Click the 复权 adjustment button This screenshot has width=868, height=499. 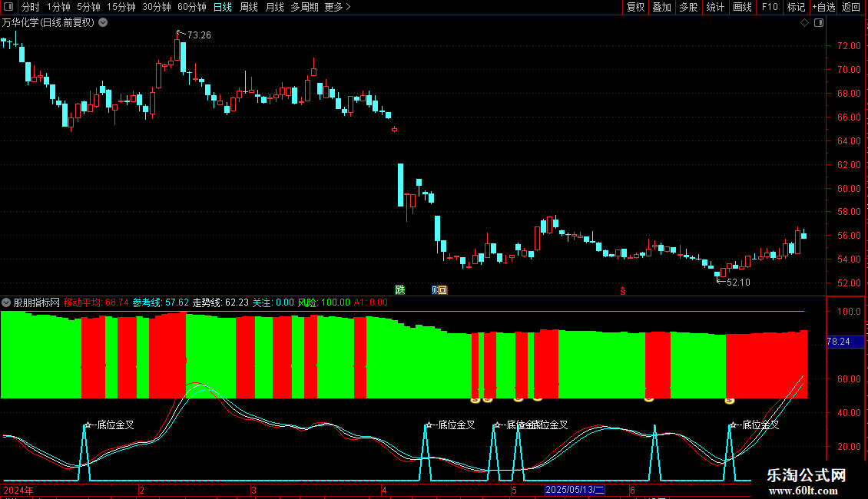point(635,7)
